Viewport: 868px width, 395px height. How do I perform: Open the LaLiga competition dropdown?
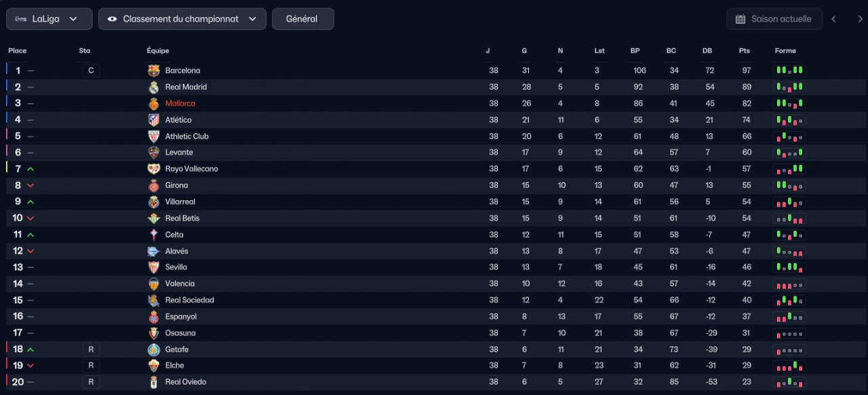50,19
